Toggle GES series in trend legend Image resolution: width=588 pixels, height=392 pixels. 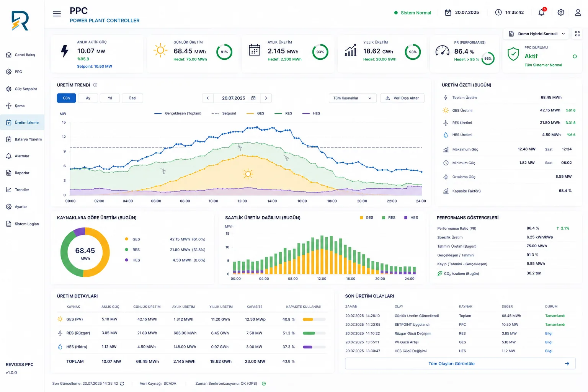(x=255, y=113)
